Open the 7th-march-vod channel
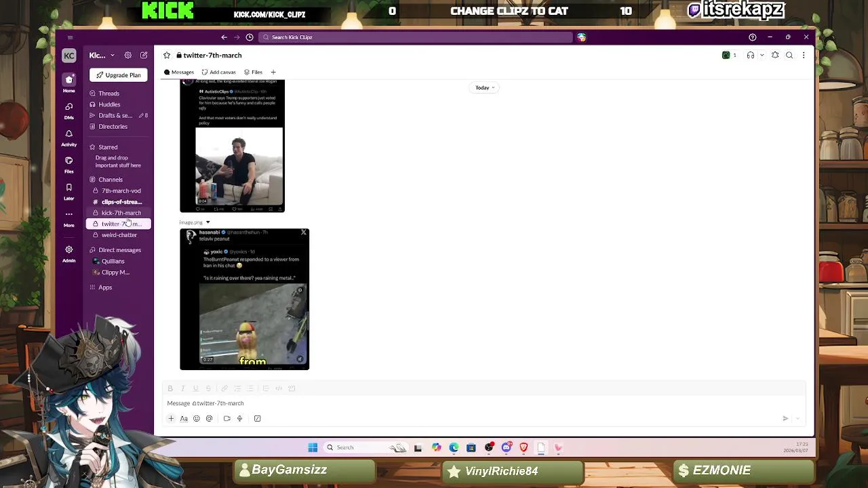Screen dimensions: 868x488 coord(119,191)
